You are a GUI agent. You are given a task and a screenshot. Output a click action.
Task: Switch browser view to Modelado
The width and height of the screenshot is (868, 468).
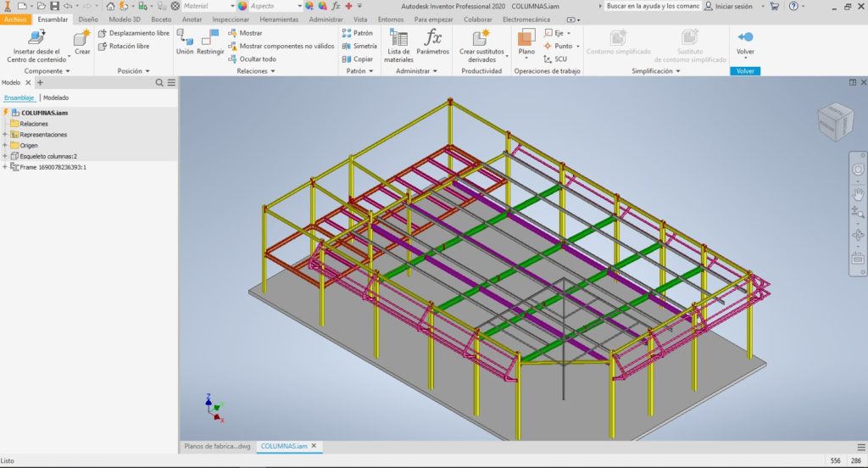(56, 97)
